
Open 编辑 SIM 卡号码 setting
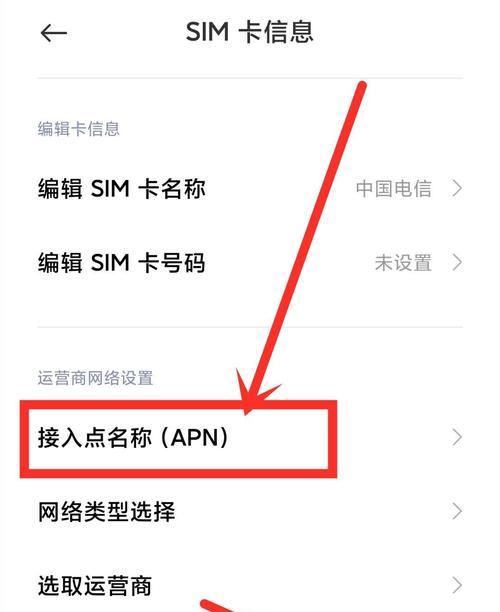click(250, 262)
